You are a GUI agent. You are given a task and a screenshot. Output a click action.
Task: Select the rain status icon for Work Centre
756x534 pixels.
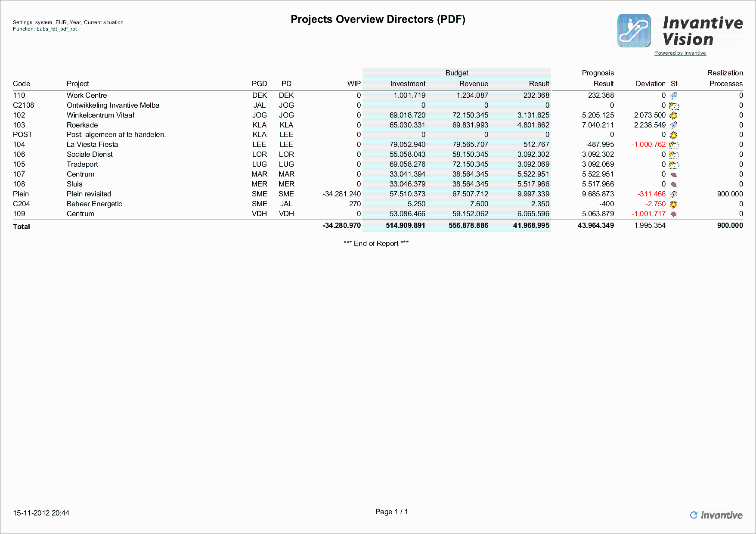click(x=674, y=95)
